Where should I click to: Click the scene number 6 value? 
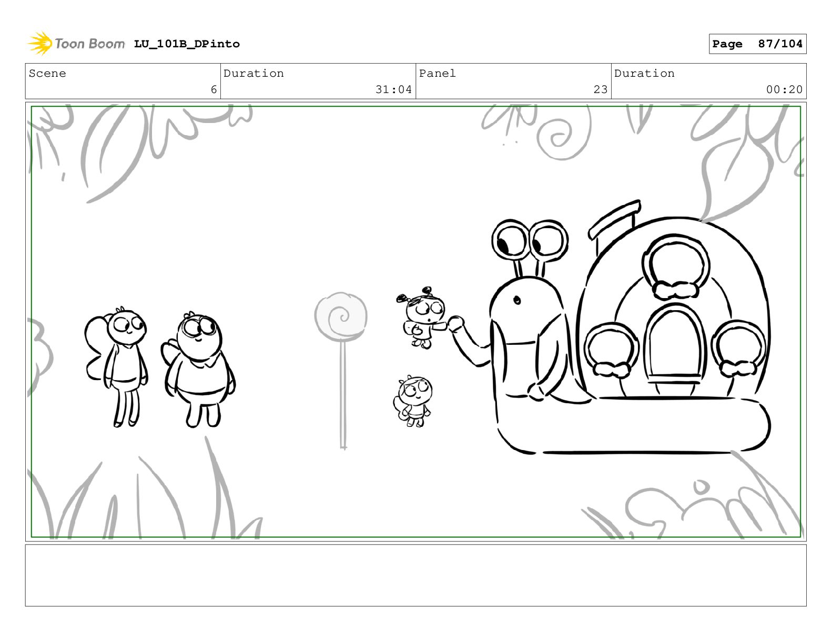coord(214,90)
